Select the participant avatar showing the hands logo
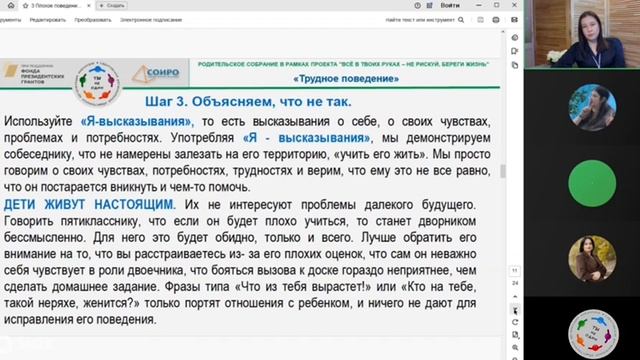 (593, 334)
